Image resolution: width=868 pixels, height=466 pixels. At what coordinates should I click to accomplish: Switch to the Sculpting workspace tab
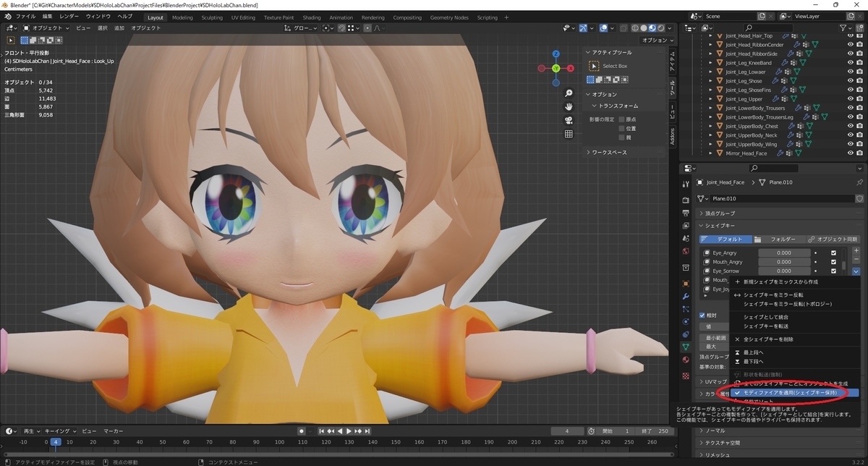212,17
